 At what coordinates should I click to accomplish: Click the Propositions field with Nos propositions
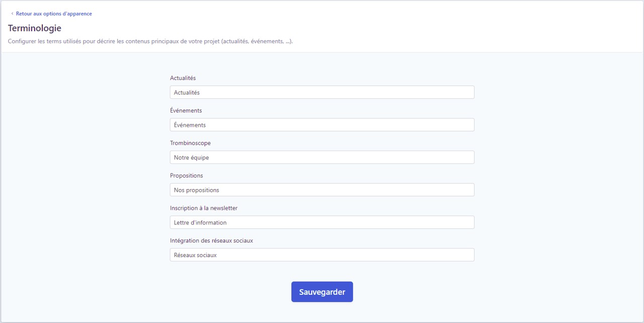(322, 190)
